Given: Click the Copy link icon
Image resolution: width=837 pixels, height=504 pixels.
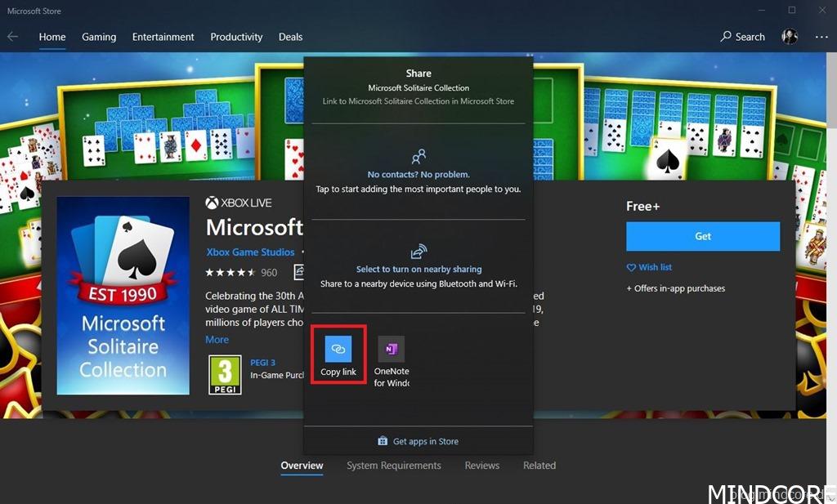Looking at the screenshot, I should (x=338, y=350).
